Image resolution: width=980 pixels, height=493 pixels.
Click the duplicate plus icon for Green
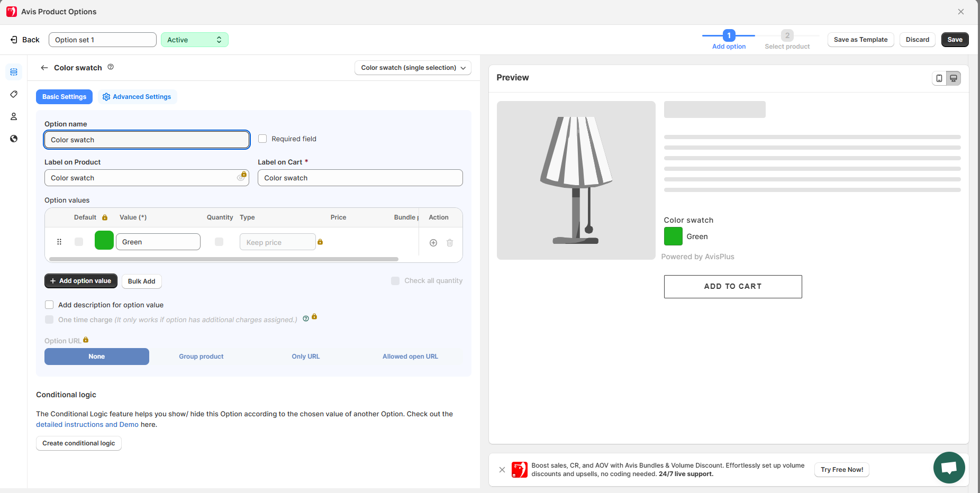[433, 243]
